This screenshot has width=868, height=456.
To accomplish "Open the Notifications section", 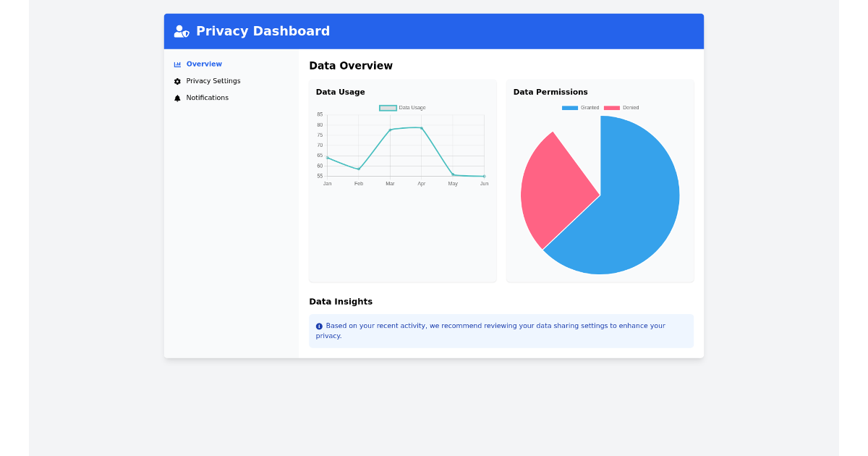I will tap(208, 98).
